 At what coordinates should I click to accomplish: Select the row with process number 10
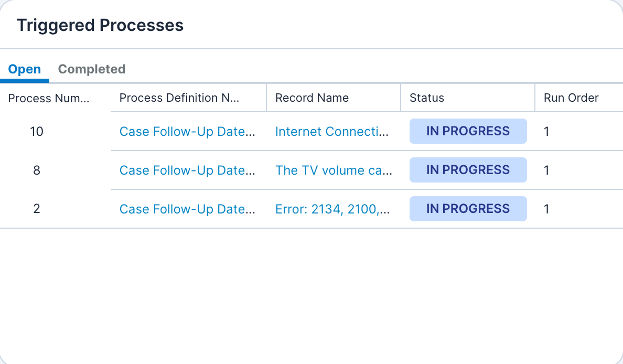coord(37,132)
